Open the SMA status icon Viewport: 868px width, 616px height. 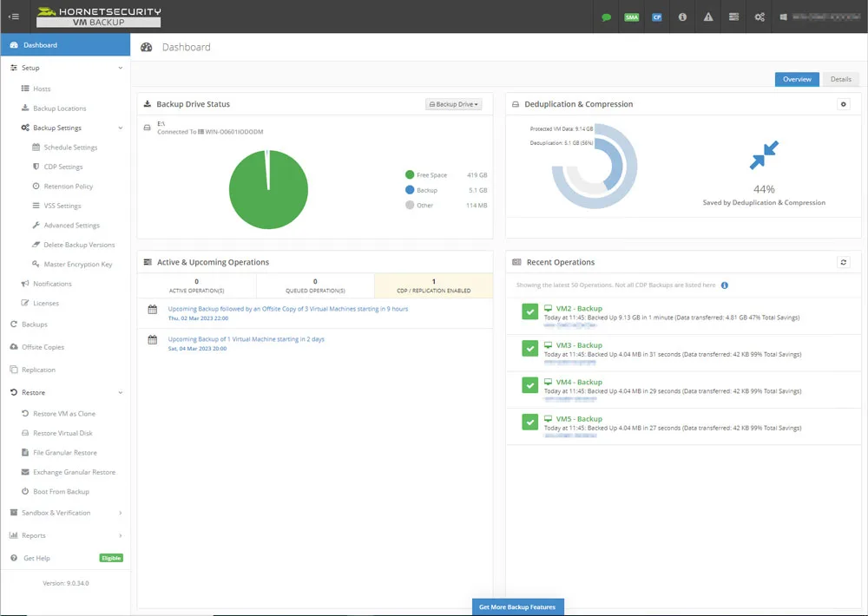[632, 16]
